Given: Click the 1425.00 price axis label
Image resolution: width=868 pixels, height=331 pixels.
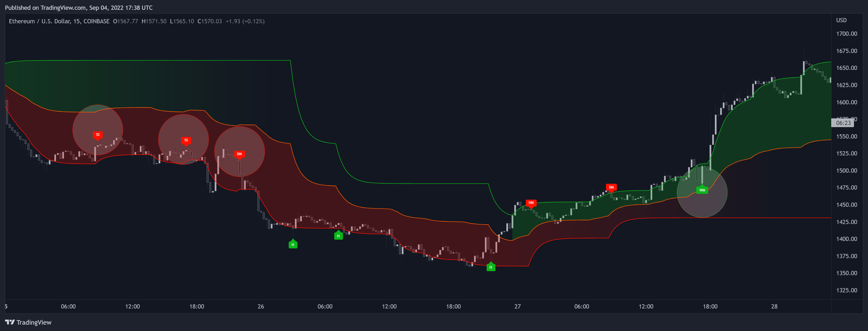Looking at the screenshot, I should [x=847, y=222].
